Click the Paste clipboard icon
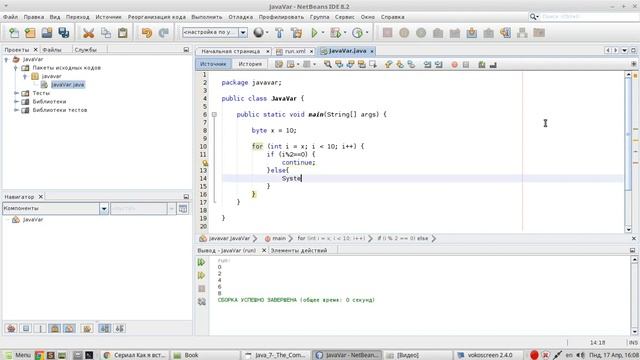The height and width of the screenshot is (360, 640). click(x=122, y=33)
